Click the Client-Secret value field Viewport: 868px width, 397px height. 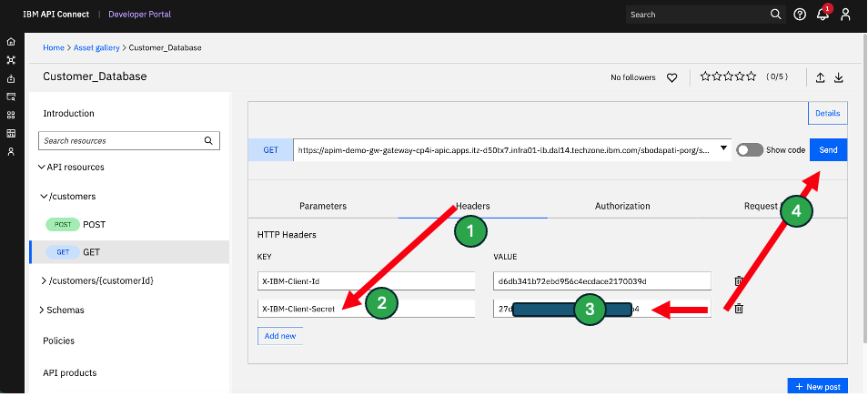tap(602, 309)
